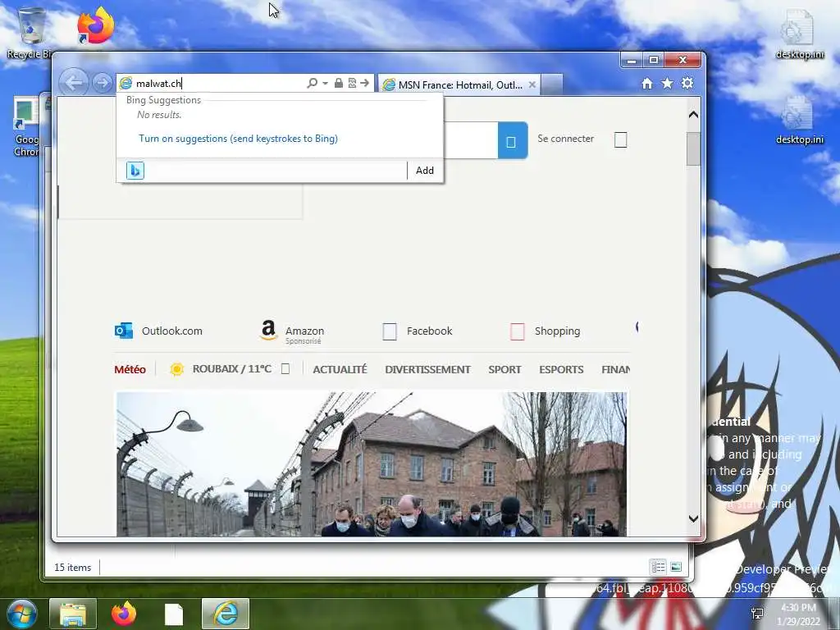Screen dimensions: 840x630
Task: Open the DIVERTISSEMENT menu item
Action: coord(427,370)
